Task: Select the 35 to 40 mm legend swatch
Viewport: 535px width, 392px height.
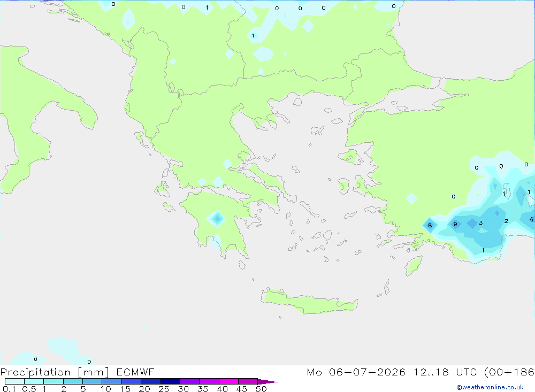Action: [x=209, y=381]
